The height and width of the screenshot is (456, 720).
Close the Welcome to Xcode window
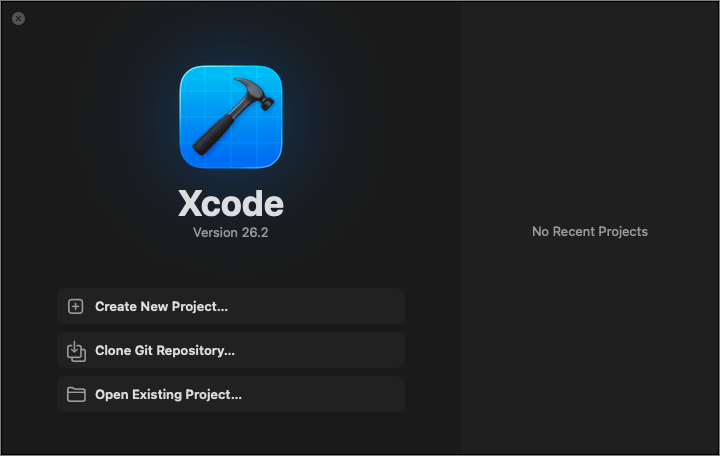(x=18, y=18)
